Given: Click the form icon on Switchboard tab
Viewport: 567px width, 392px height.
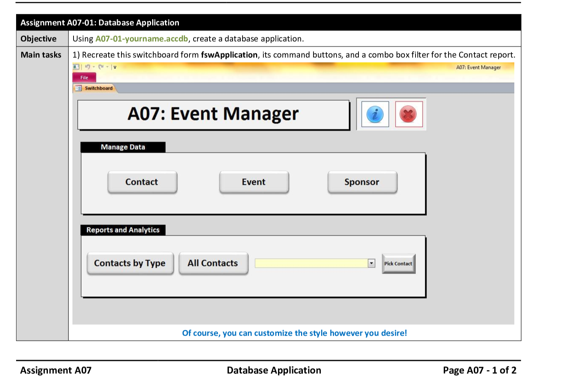Looking at the screenshot, I should click(x=78, y=88).
